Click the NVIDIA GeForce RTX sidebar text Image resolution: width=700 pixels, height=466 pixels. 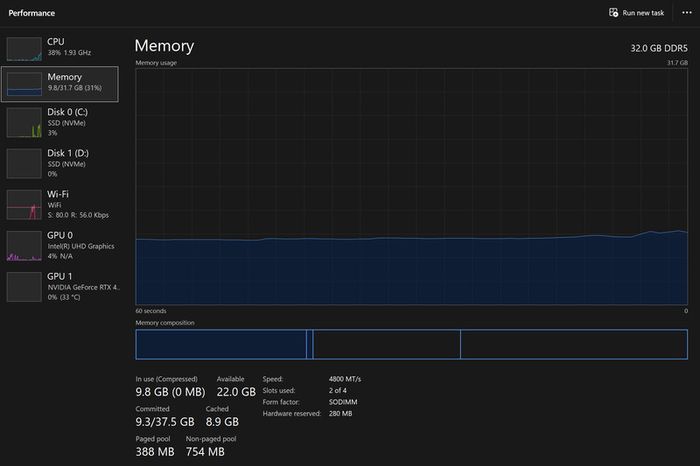click(x=83, y=287)
